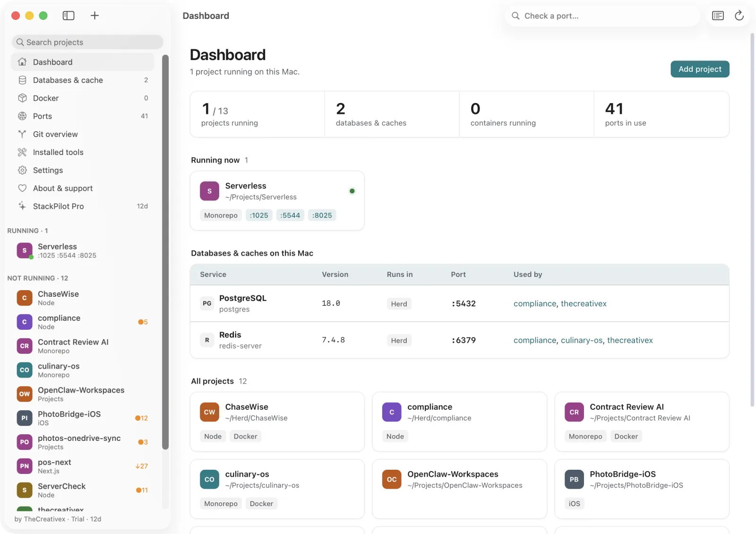Click the Check a port search field
The height and width of the screenshot is (534, 756).
603,16
